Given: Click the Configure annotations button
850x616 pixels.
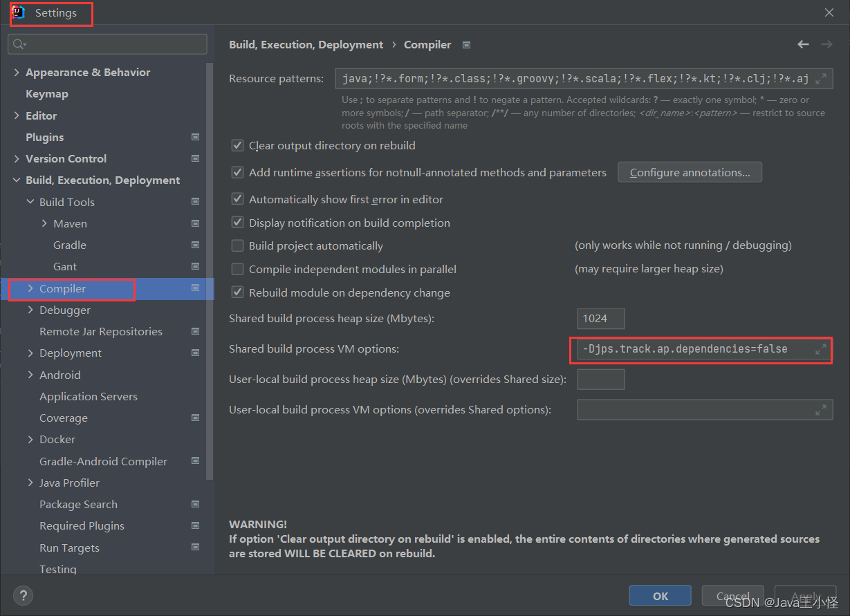Looking at the screenshot, I should coord(690,172).
